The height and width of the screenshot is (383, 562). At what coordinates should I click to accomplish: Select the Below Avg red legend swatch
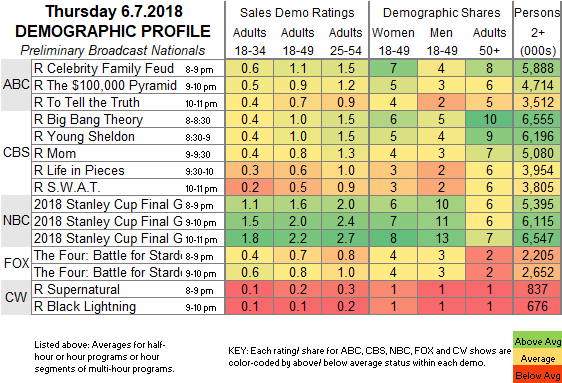537,374
